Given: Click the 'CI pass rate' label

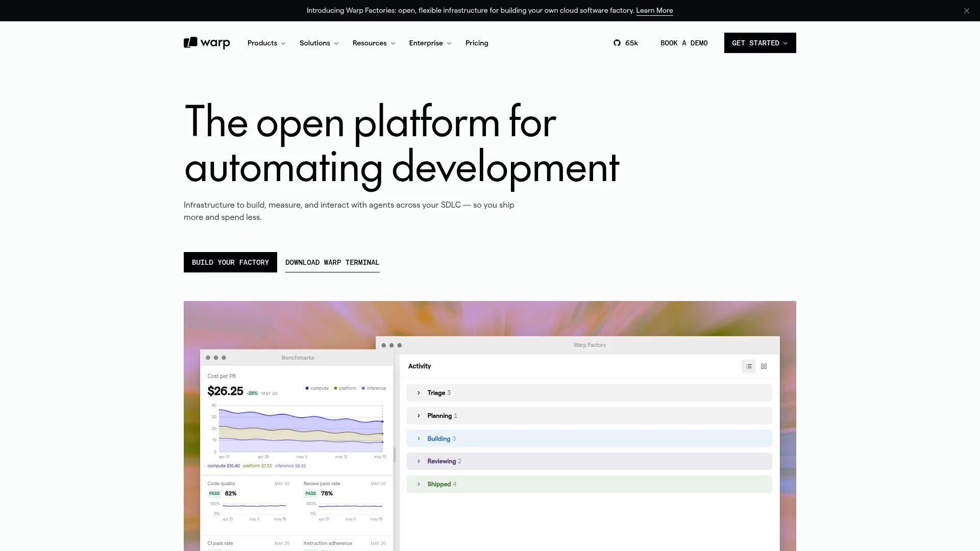Looking at the screenshot, I should 220,543.
